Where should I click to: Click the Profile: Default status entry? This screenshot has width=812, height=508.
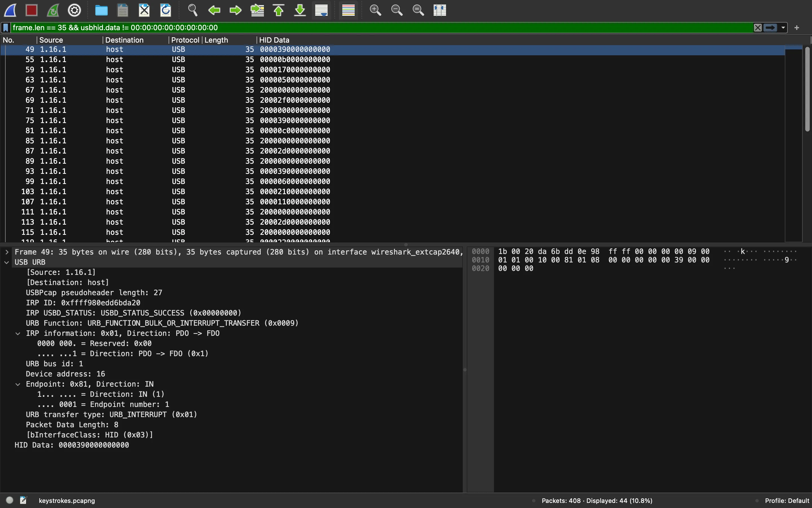pos(787,501)
